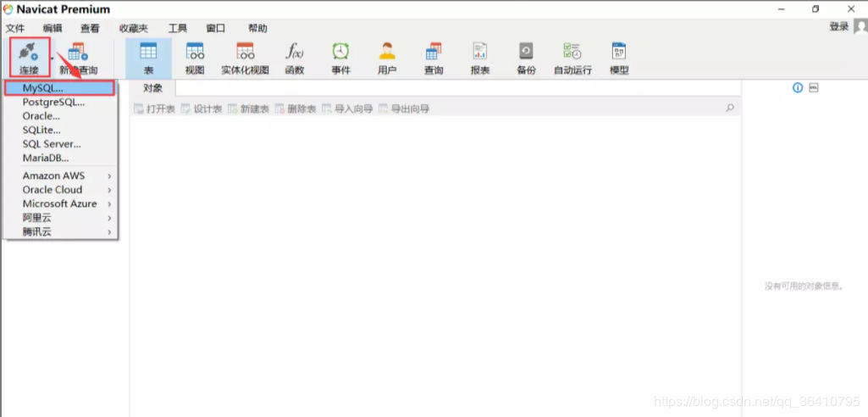Switch to the 对象 tab
The height and width of the screenshot is (417, 868).
coord(152,87)
